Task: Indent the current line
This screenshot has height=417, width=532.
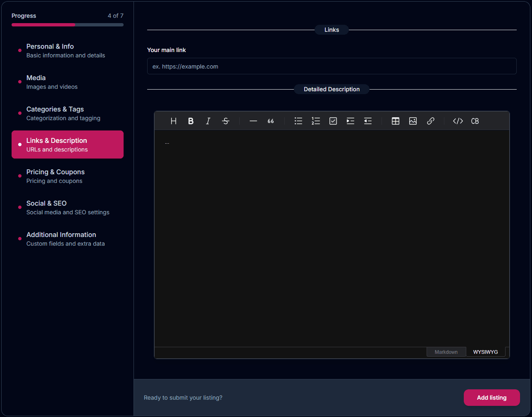Action: 351,121
